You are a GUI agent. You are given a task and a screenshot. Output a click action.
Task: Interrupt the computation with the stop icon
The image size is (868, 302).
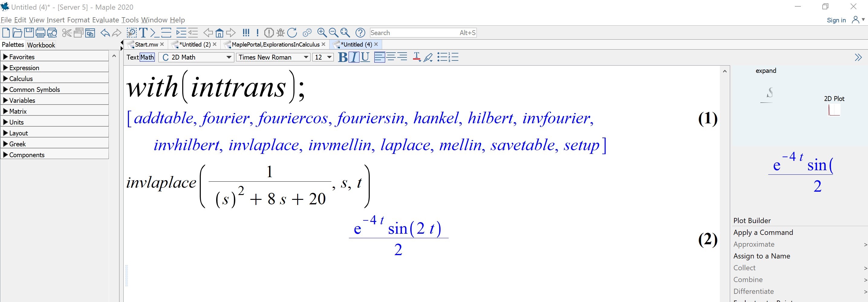[269, 33]
